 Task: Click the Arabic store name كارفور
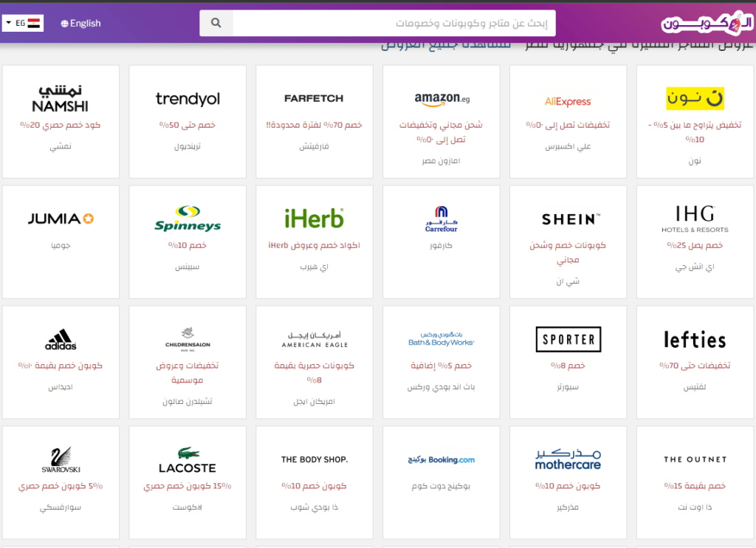[441, 245]
